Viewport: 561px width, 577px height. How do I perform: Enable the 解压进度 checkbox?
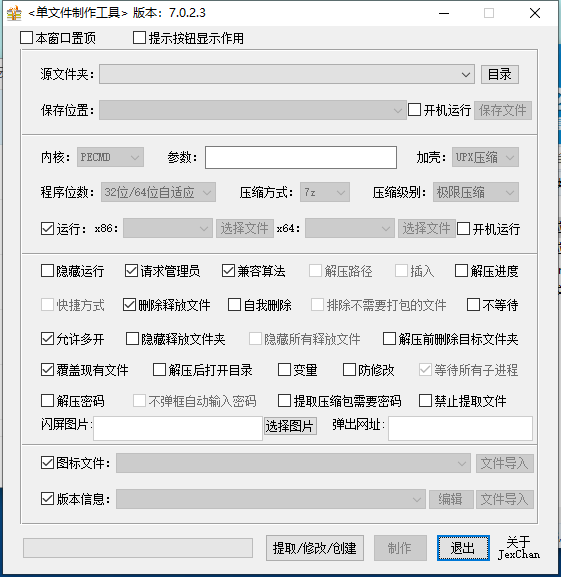(462, 271)
